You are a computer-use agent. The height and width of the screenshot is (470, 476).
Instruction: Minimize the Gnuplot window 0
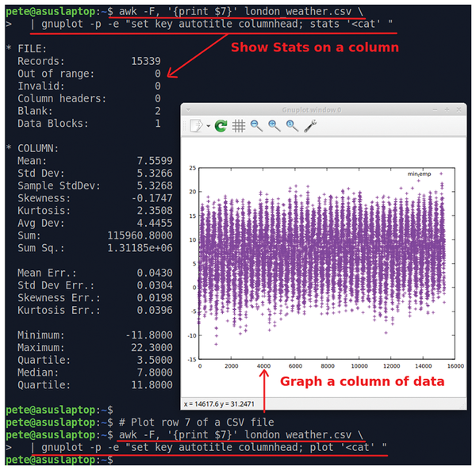coord(436,109)
